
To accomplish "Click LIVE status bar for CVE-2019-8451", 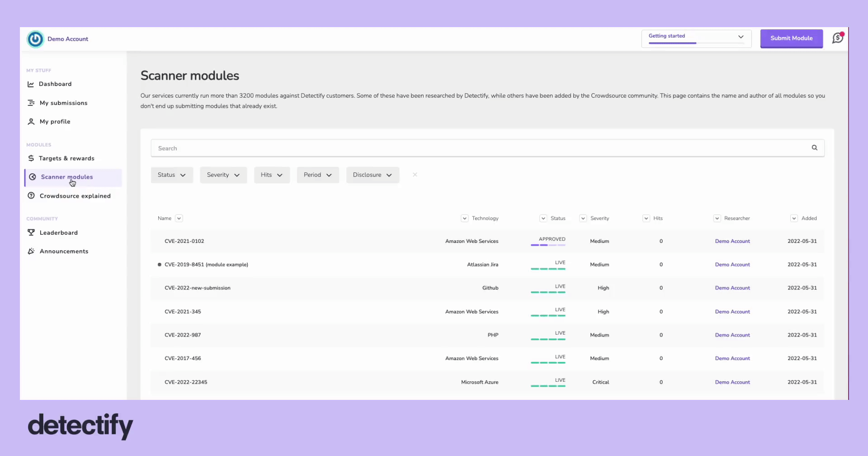I will pyautogui.click(x=548, y=269).
